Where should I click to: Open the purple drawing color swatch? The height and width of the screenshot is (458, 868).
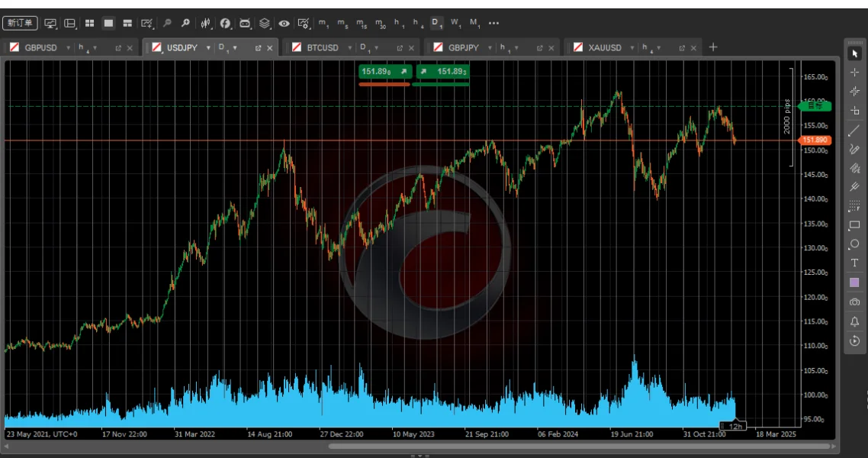[x=854, y=282]
